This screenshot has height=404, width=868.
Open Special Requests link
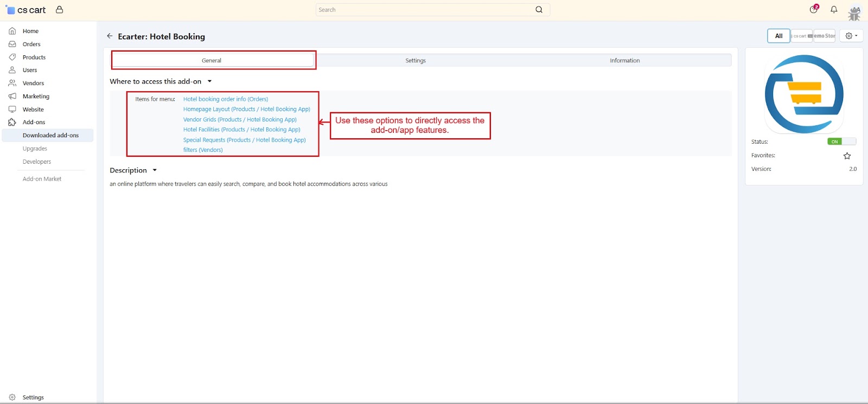[244, 140]
